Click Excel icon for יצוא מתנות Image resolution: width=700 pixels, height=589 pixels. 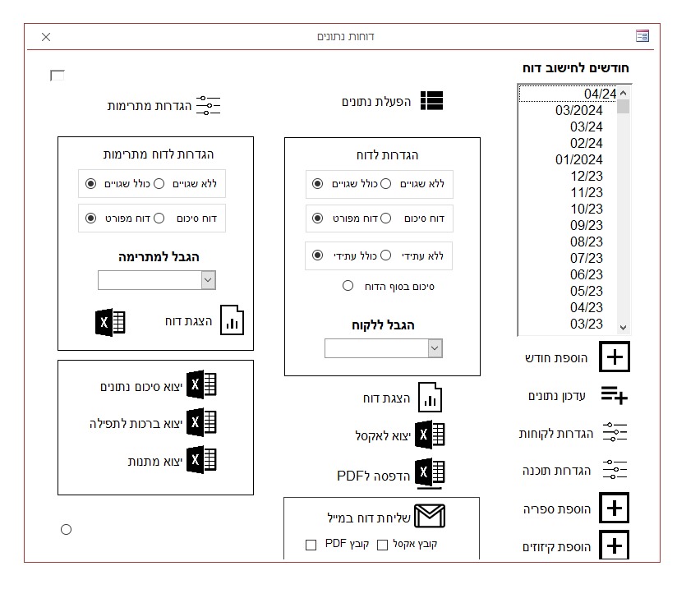tap(201, 459)
